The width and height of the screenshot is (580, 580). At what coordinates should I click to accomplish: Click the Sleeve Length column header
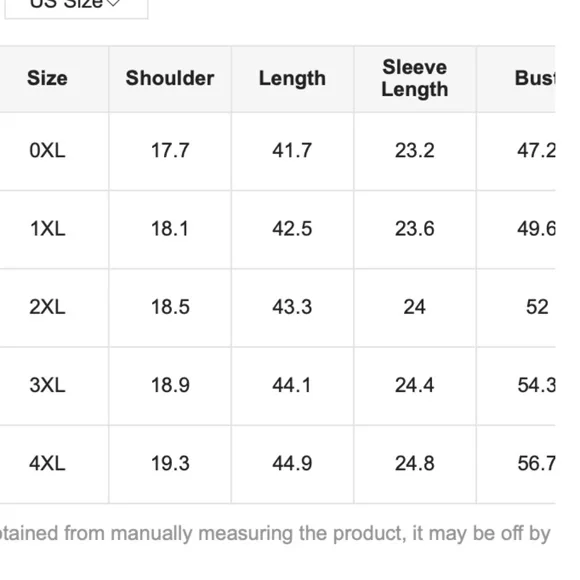point(415,78)
